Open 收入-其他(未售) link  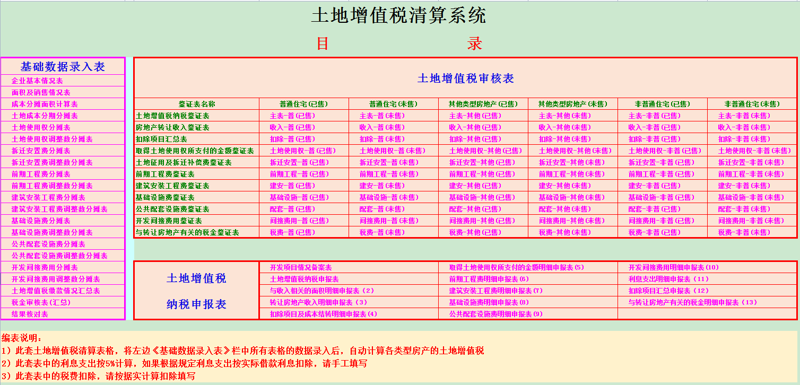tap(565, 127)
